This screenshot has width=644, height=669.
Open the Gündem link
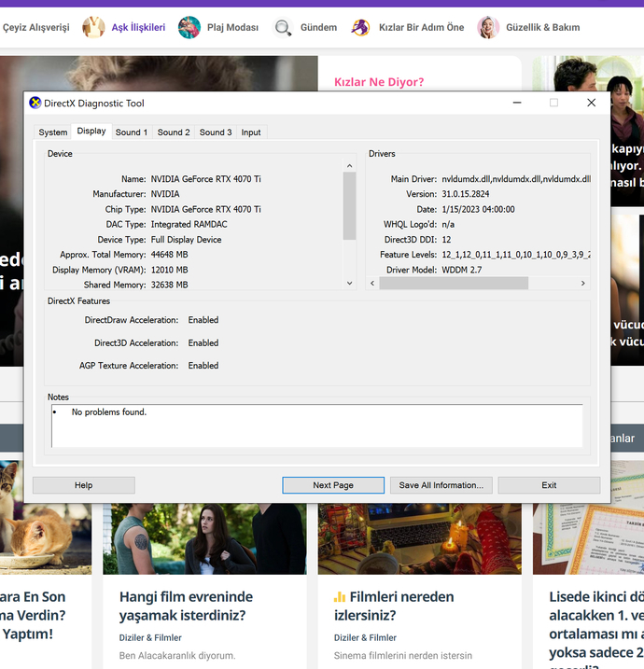tap(318, 27)
